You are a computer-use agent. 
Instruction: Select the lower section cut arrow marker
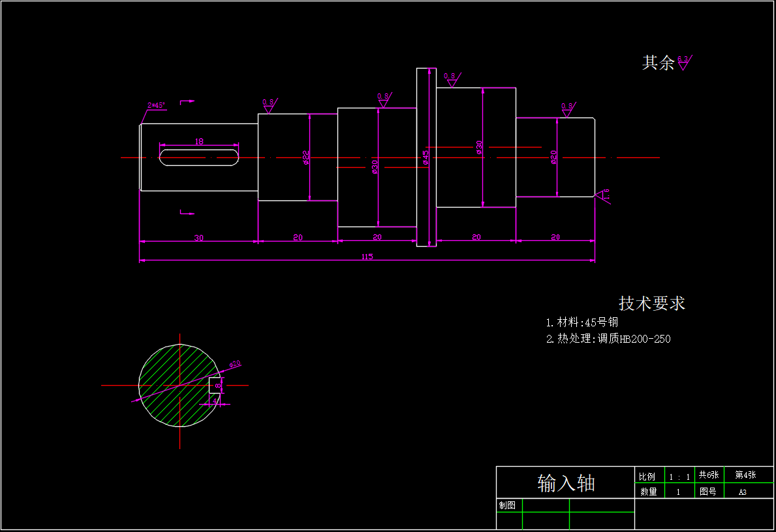pyautogui.click(x=187, y=212)
